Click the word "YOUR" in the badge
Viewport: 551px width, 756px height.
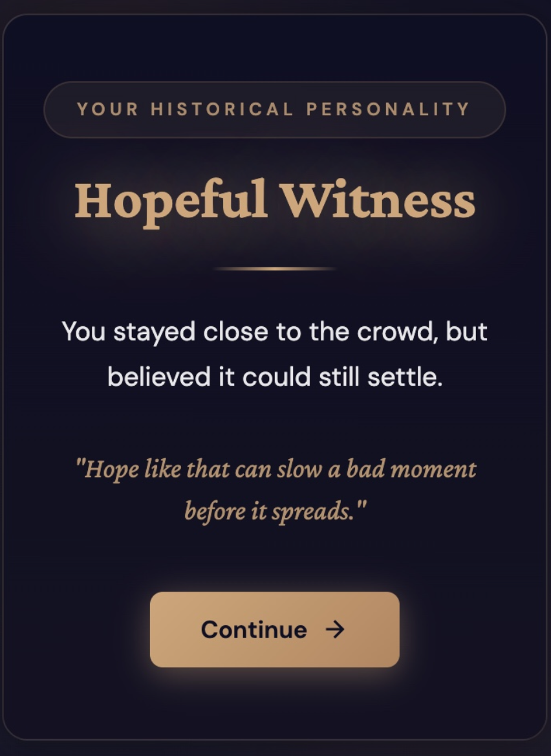[107, 109]
